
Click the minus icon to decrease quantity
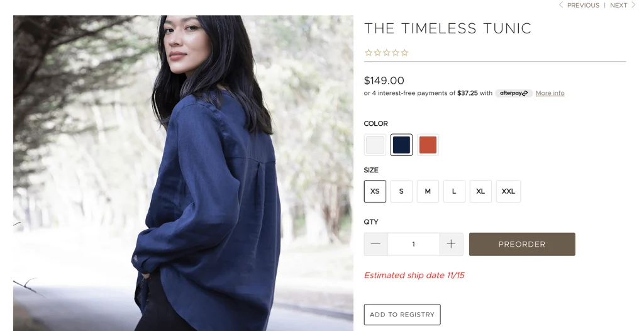coord(375,244)
